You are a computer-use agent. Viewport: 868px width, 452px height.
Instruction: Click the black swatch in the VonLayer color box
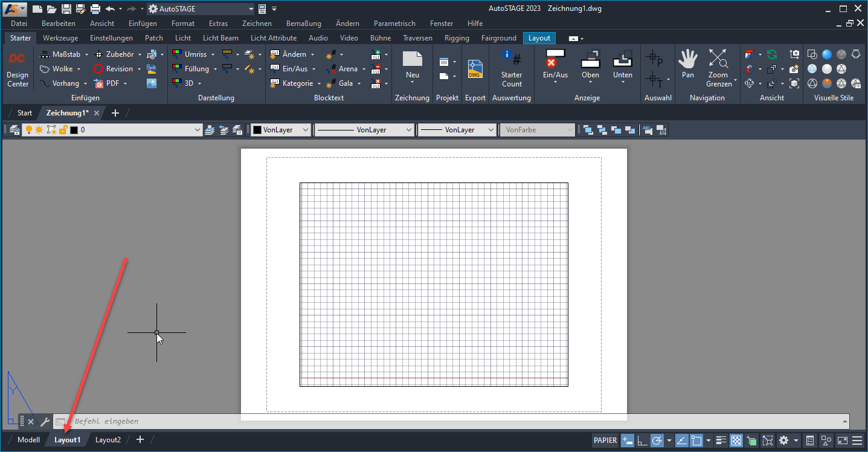[257, 130]
